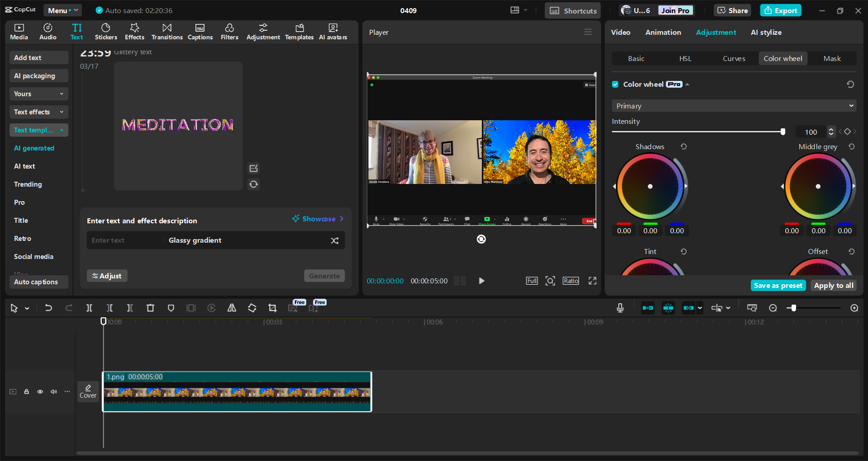Viewport: 868px width, 461px height.
Task: Shuffle the effect description prompt
Action: tap(334, 240)
